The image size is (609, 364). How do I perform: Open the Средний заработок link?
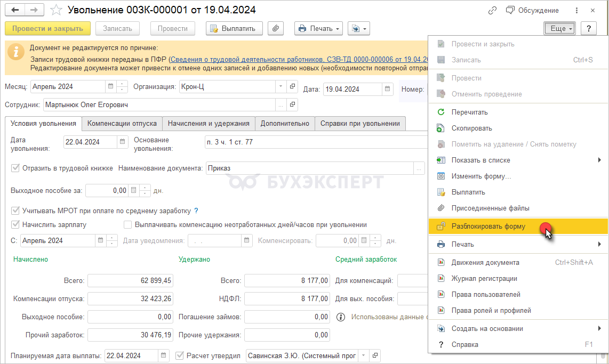coord(366,260)
